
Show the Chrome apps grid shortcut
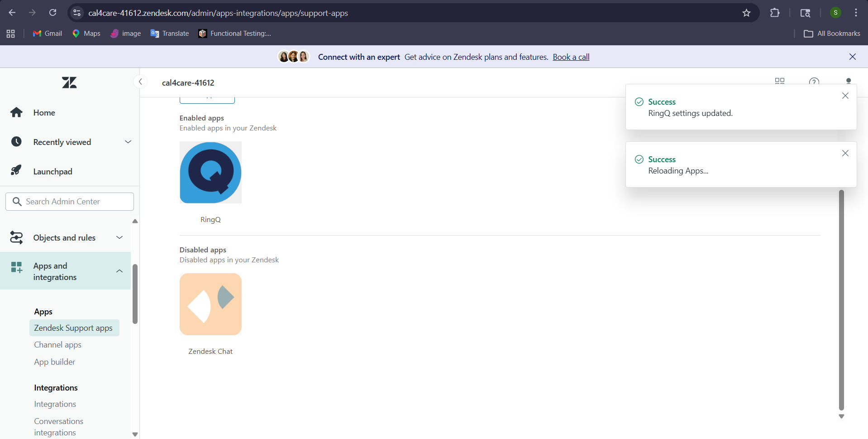(11, 34)
